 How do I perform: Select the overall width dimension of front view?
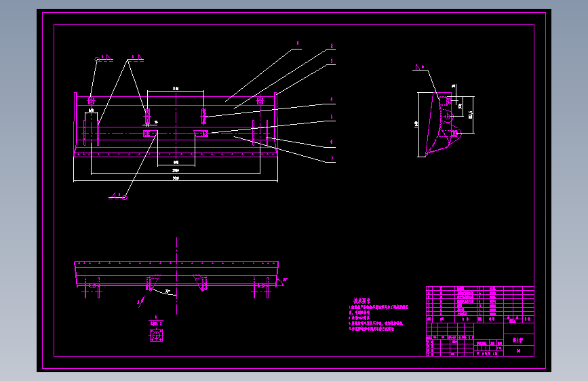click(176, 178)
